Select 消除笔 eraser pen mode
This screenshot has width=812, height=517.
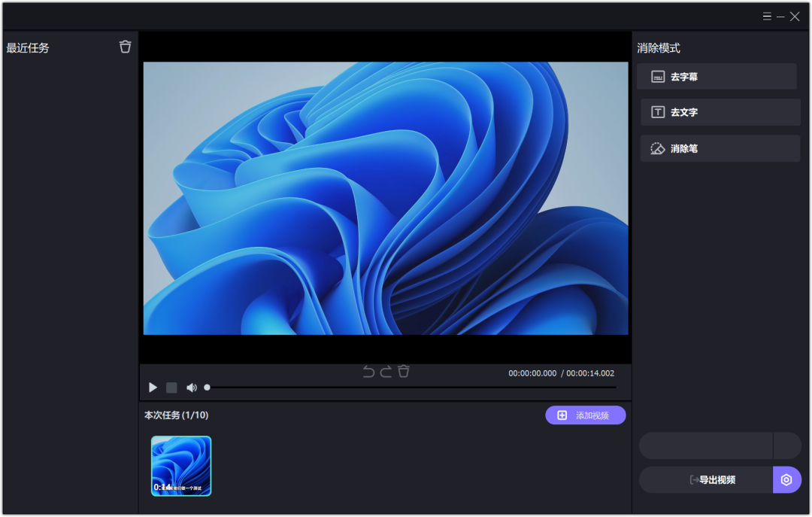click(720, 149)
